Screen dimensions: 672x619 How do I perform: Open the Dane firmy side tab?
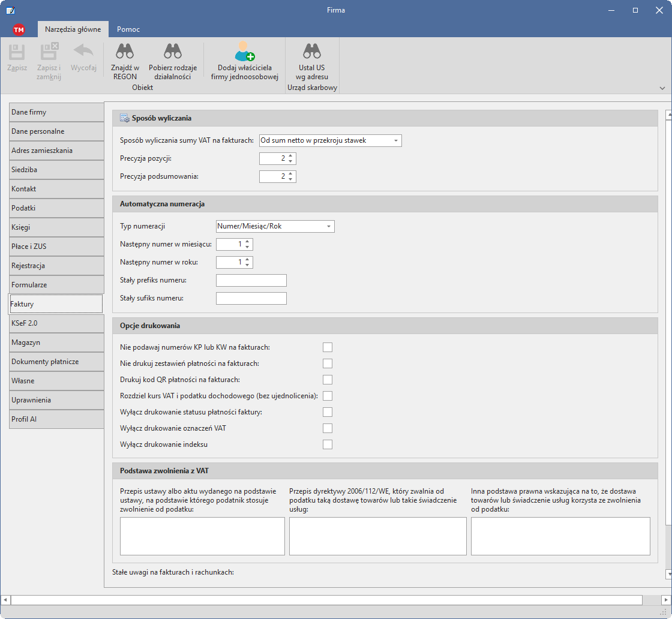[x=56, y=112]
